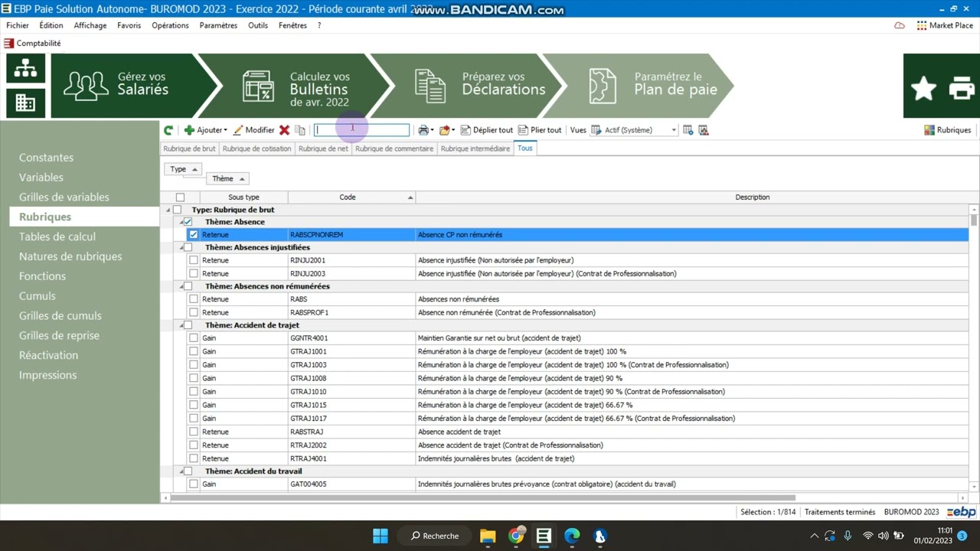Open Tables de calcul in sidebar
Image resolution: width=980 pixels, height=551 pixels.
click(57, 236)
